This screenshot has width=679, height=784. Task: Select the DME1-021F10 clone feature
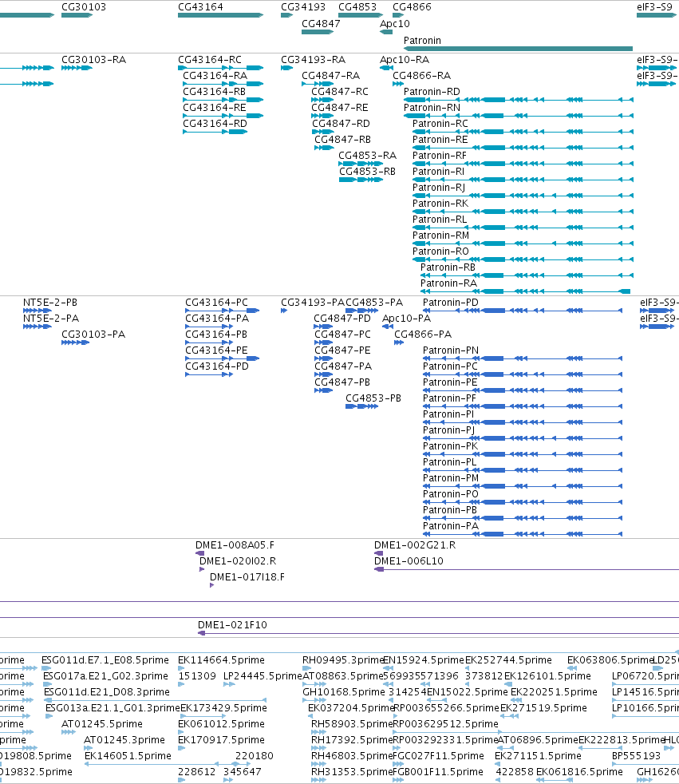[x=438, y=633]
